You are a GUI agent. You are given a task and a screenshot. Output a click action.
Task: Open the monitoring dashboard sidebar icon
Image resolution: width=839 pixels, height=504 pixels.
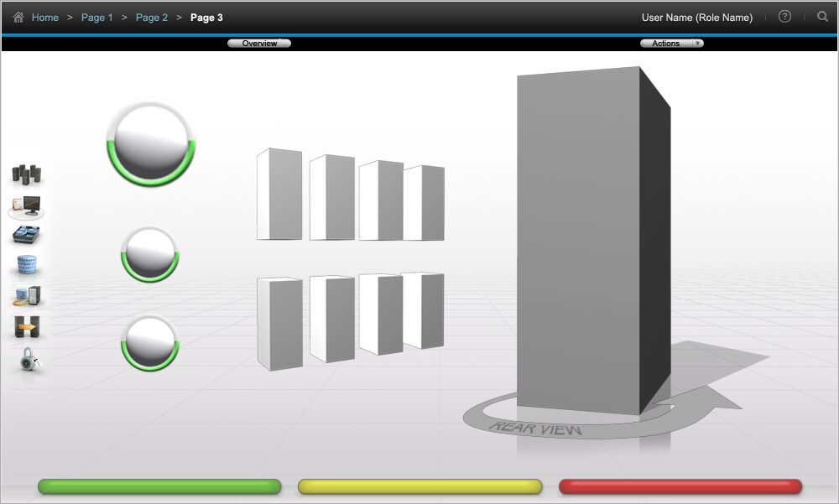pos(27,205)
